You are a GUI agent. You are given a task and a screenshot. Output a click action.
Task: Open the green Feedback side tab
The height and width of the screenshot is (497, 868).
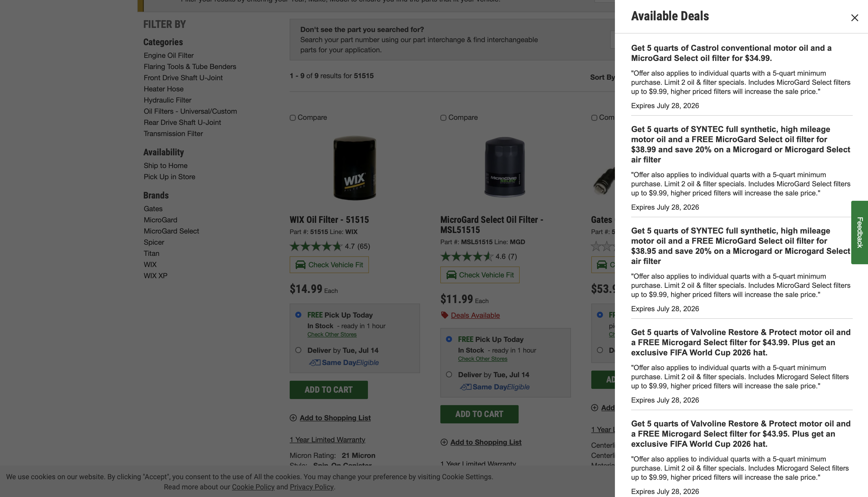[x=859, y=233]
